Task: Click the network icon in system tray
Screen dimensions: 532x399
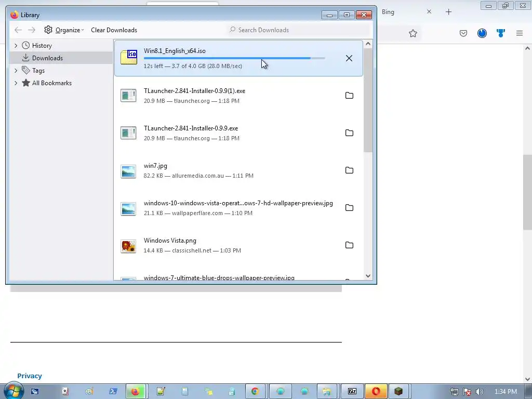Action: 454,392
